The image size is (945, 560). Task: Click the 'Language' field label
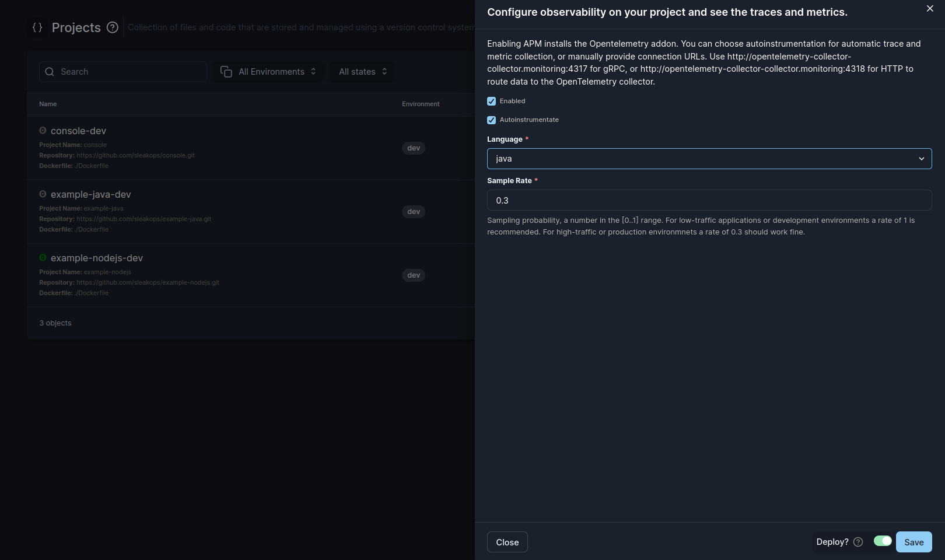[505, 139]
